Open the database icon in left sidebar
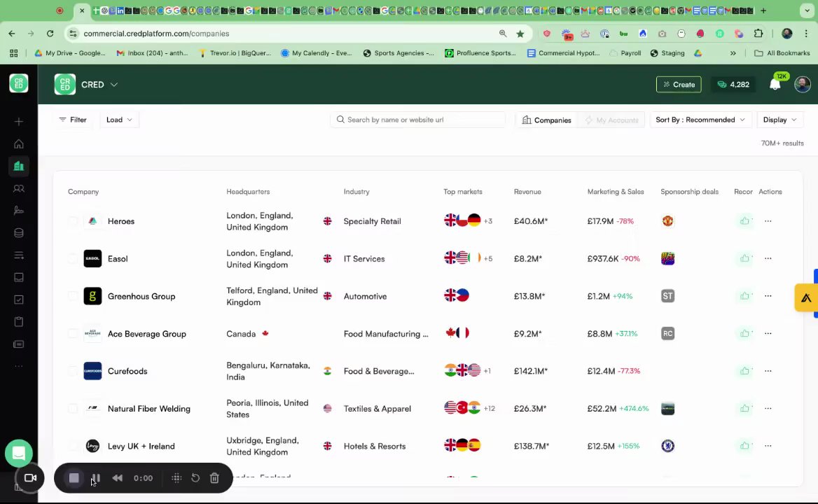Viewport: 818px width, 504px height. pyautogui.click(x=19, y=233)
